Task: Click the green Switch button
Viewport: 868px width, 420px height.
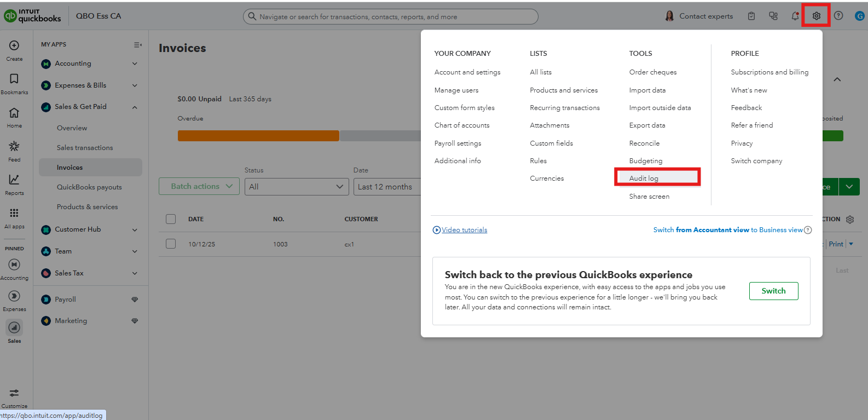Action: point(773,291)
